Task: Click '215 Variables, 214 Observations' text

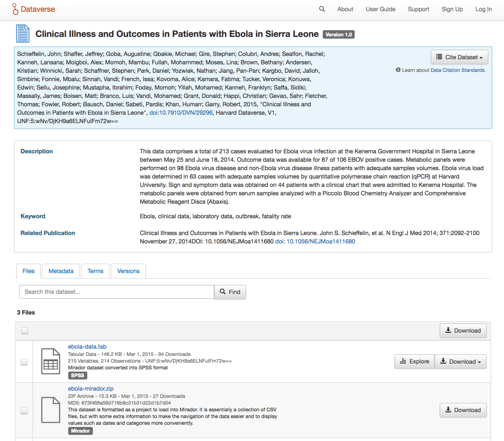Action: pyautogui.click(x=104, y=361)
